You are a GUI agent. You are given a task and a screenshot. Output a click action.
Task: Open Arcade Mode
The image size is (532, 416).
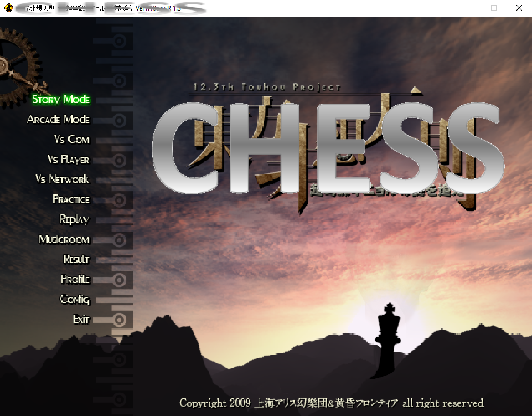tap(58, 119)
